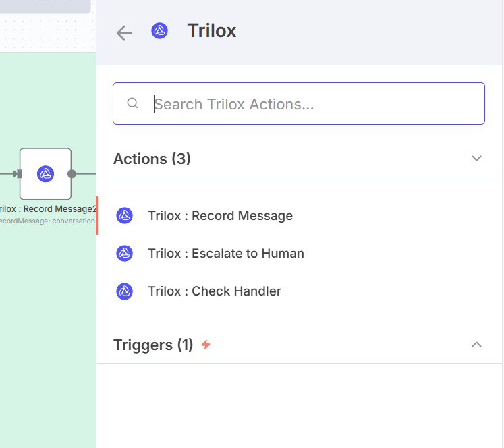Select the Trilox node icon on the canvas
This screenshot has width=504, height=448.
(45, 174)
